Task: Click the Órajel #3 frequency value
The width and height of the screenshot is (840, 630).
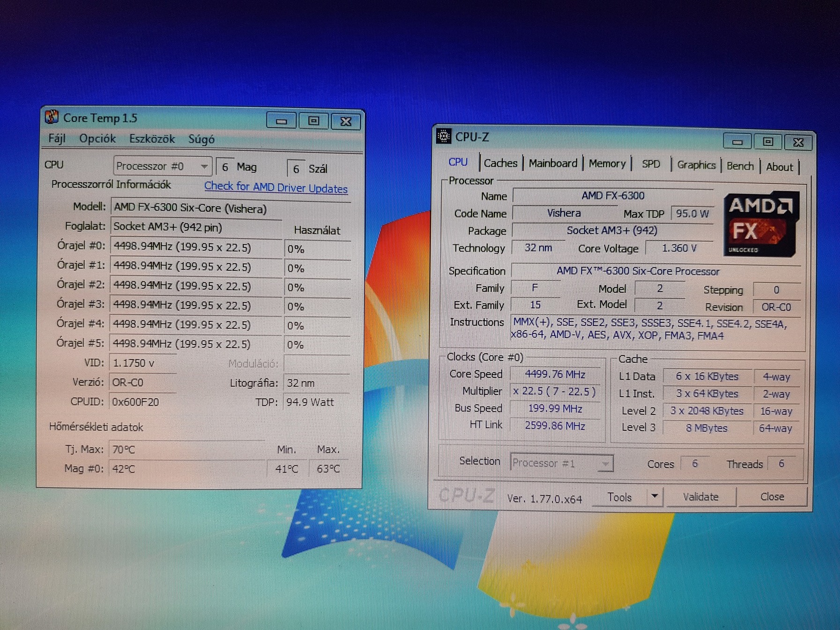Action: click(196, 305)
